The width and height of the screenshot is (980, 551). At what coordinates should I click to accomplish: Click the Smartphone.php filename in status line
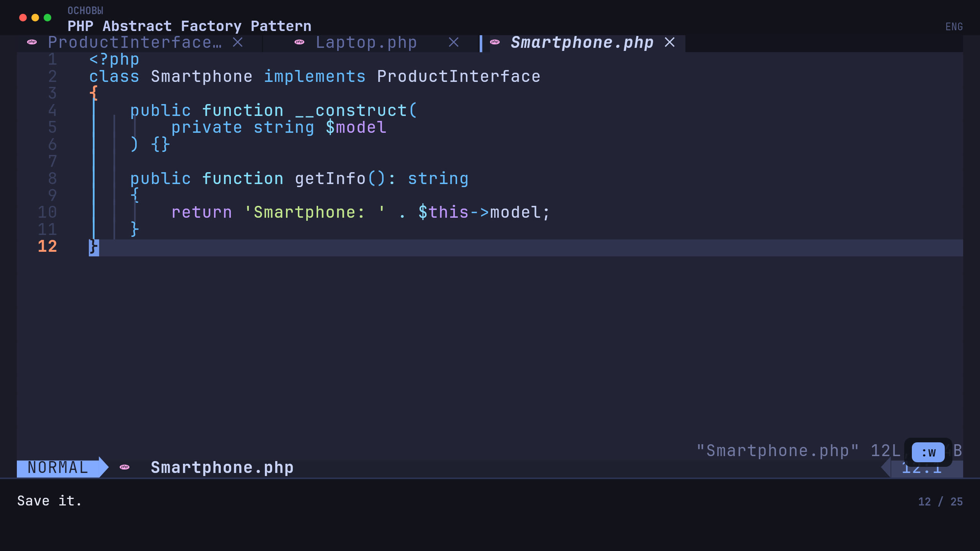222,468
